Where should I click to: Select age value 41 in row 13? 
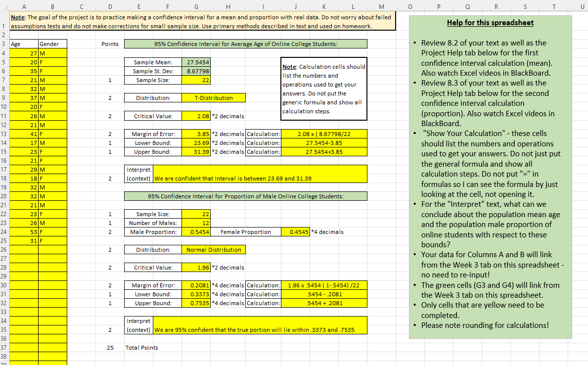coord(24,134)
